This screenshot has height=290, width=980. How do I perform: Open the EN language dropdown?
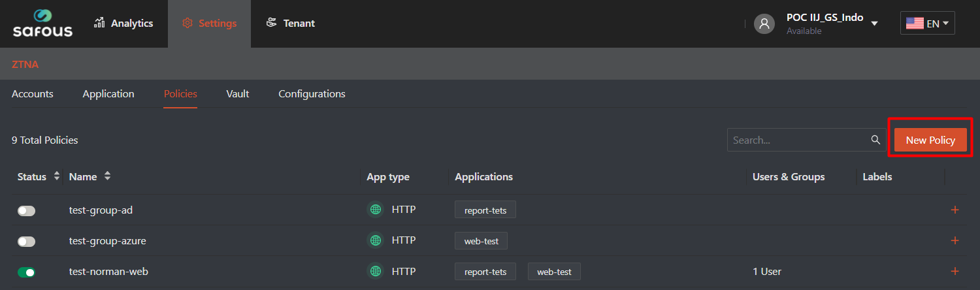(x=927, y=24)
